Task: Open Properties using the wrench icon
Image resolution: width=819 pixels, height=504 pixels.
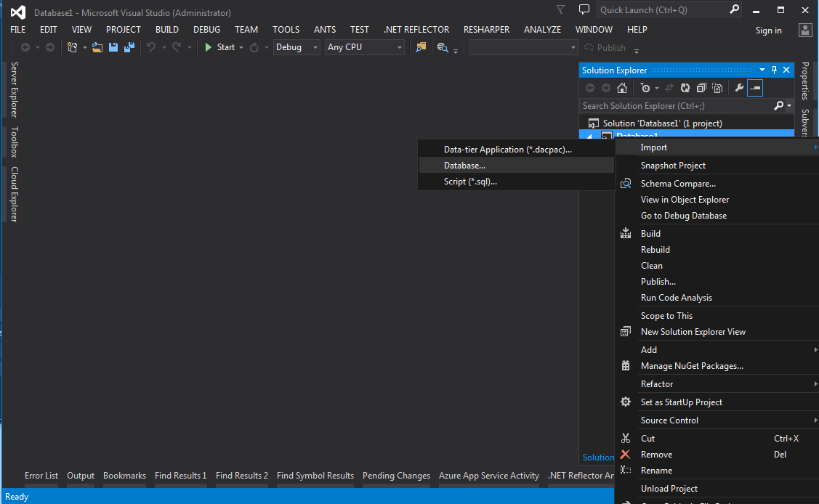Action: click(739, 88)
